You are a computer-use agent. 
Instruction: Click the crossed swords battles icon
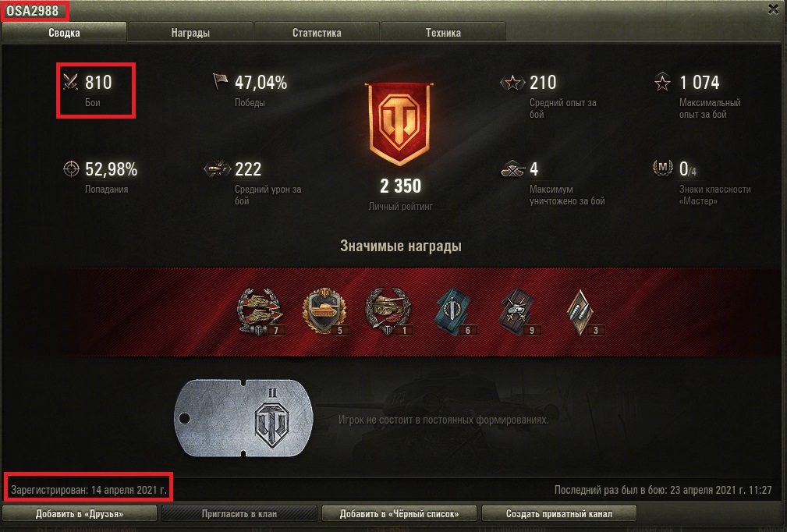[71, 82]
